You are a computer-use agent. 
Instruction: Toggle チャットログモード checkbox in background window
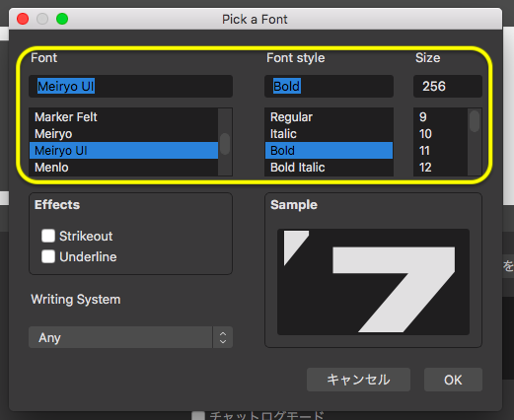pyautogui.click(x=198, y=415)
